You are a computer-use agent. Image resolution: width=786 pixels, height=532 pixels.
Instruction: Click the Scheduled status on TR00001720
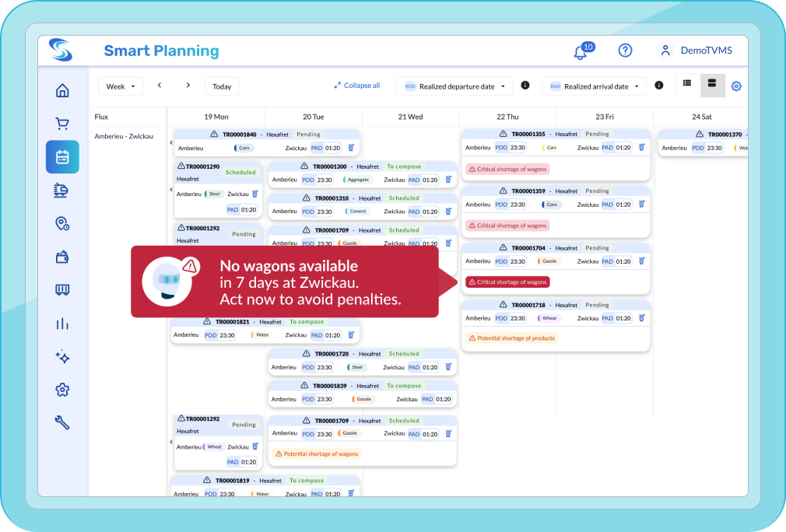coord(404,354)
